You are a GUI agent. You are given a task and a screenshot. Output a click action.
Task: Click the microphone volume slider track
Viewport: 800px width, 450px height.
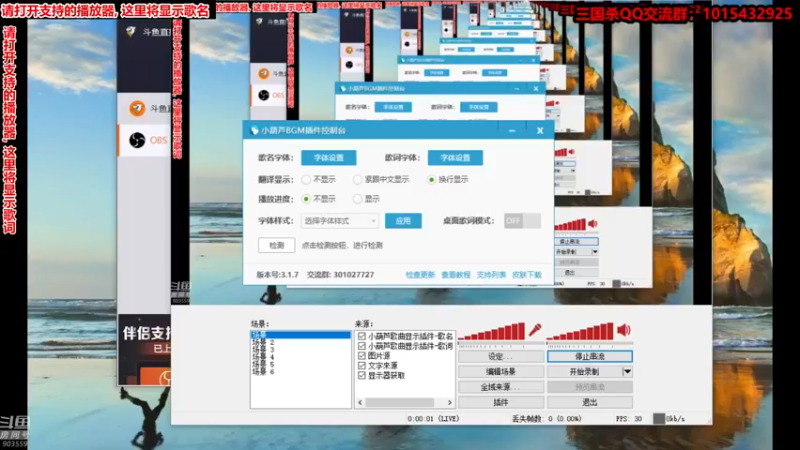coord(501,344)
